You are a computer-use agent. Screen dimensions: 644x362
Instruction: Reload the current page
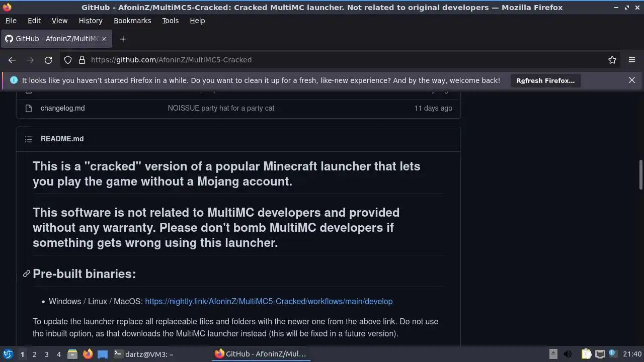(x=48, y=60)
